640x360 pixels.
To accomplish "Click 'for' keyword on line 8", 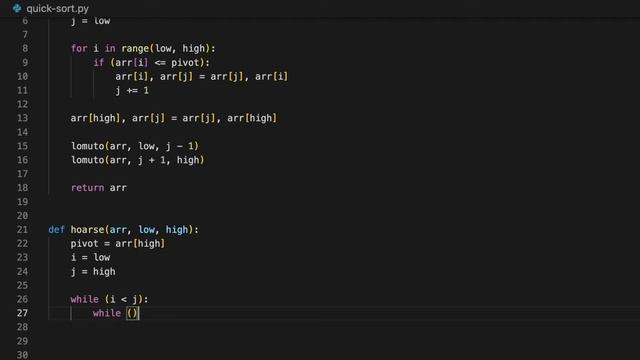I will click(79, 49).
